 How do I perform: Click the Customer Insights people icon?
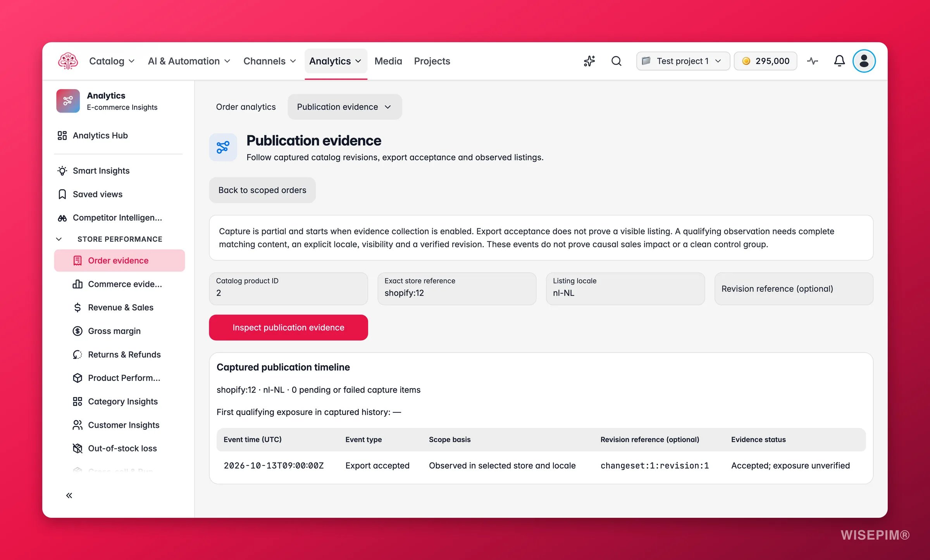(x=77, y=425)
